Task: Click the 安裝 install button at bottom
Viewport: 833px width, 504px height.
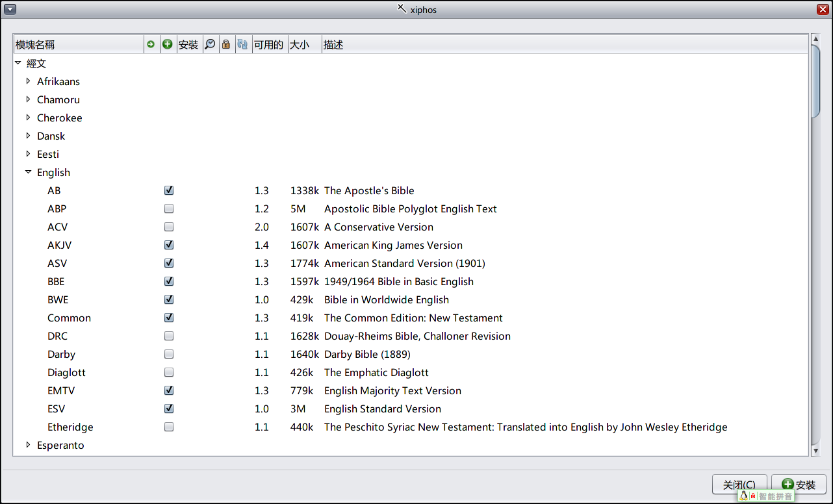Action: coord(799,485)
